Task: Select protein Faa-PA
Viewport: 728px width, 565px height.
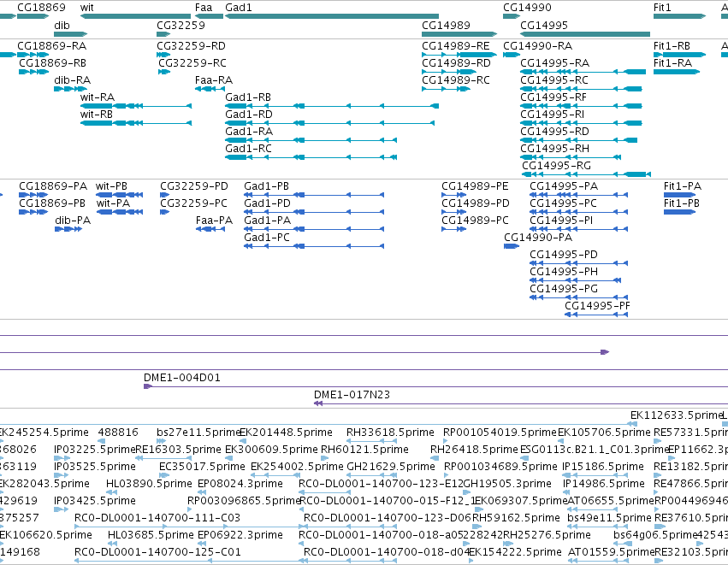Action: (210, 229)
